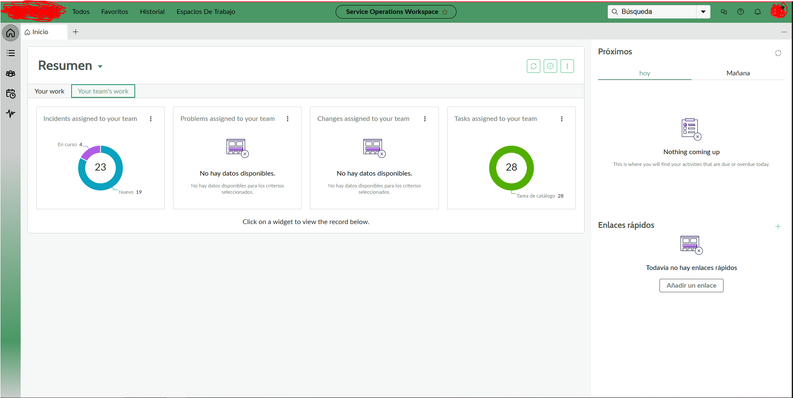This screenshot has height=398, width=793.
Task: Select the Your team's work tab
Action: [103, 91]
